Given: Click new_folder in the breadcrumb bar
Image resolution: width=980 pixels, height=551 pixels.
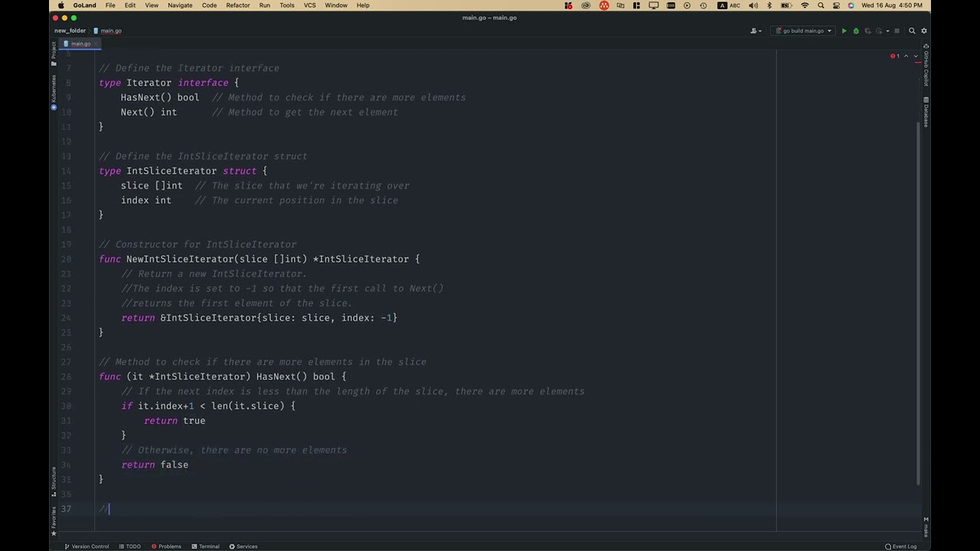Looking at the screenshot, I should pyautogui.click(x=70, y=31).
